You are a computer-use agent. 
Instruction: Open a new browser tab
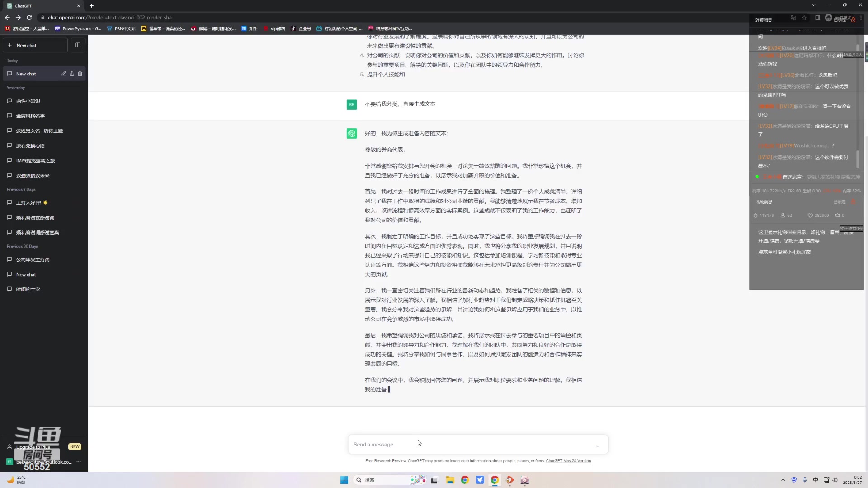91,6
